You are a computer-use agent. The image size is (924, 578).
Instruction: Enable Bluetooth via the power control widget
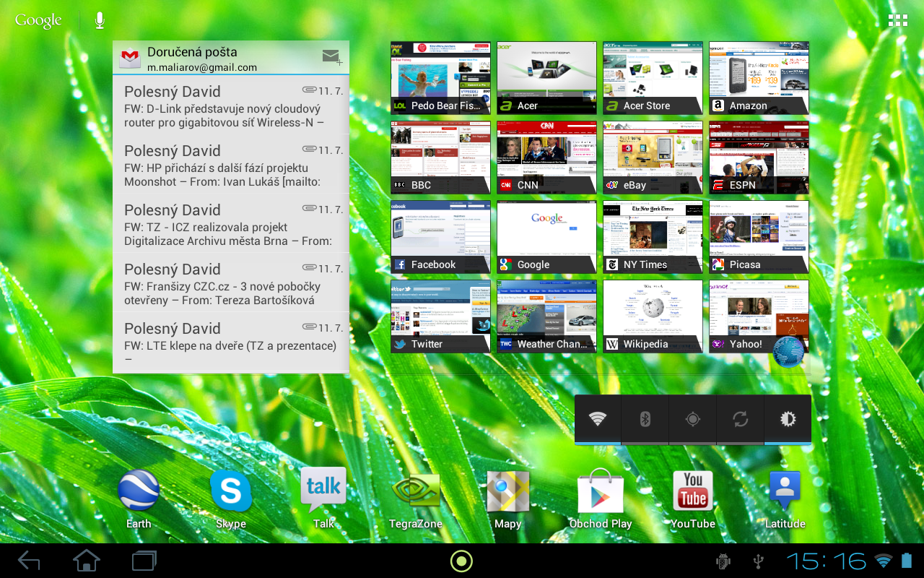point(645,419)
